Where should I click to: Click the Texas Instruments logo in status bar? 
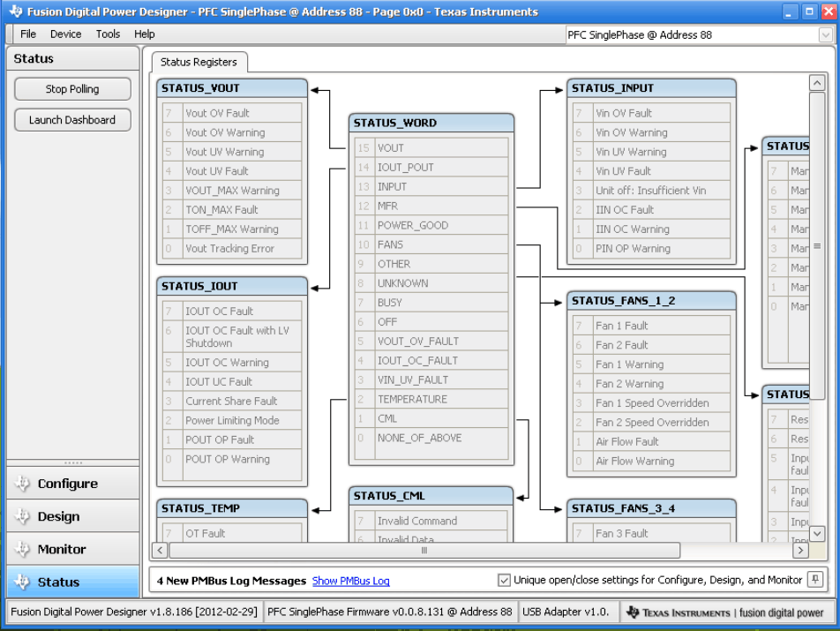pyautogui.click(x=634, y=612)
